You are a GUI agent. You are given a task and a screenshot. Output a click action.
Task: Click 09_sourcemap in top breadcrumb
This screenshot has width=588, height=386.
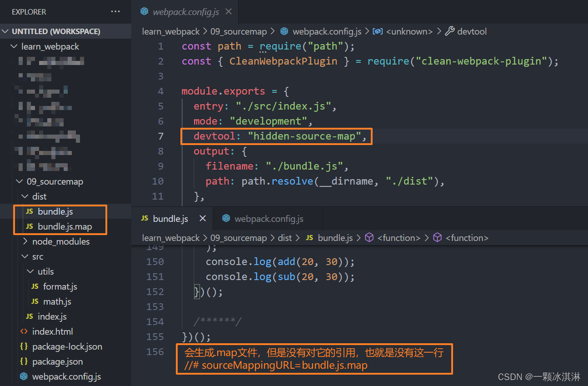(239, 31)
